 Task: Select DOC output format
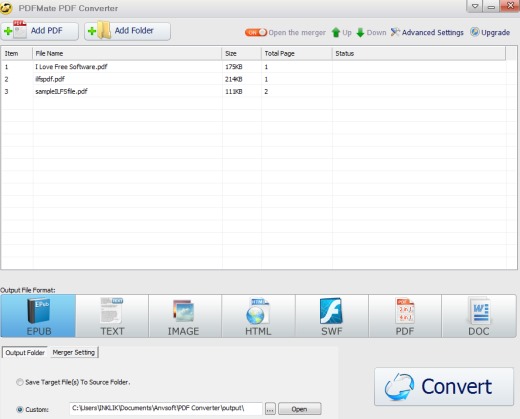[479, 316]
